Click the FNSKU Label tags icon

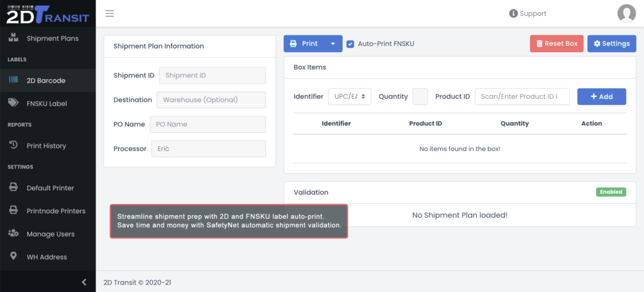click(13, 103)
